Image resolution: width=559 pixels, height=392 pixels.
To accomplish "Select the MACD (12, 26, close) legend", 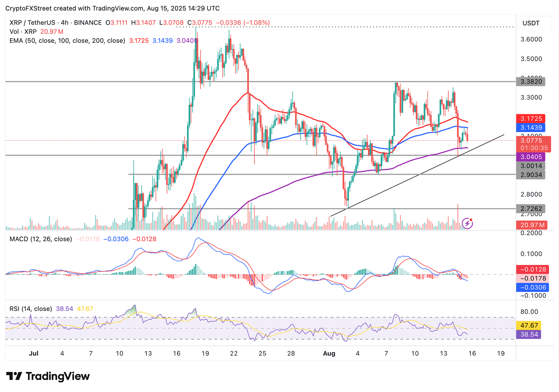I will 41,239.
